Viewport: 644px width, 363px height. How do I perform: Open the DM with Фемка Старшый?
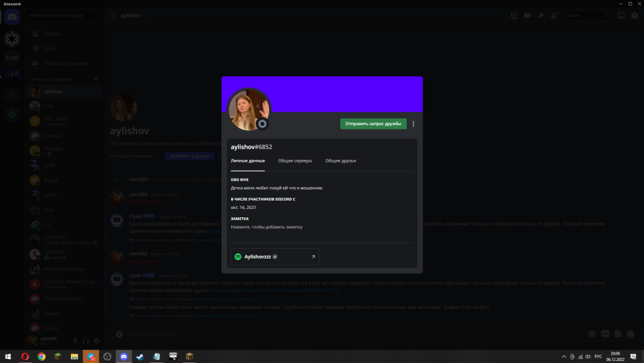(64, 269)
